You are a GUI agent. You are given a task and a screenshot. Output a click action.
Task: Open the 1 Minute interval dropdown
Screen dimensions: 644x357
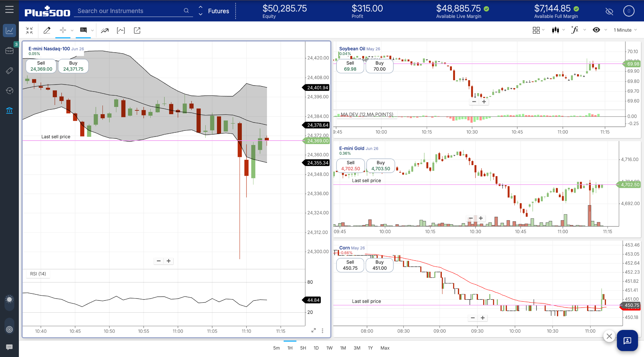pyautogui.click(x=625, y=30)
